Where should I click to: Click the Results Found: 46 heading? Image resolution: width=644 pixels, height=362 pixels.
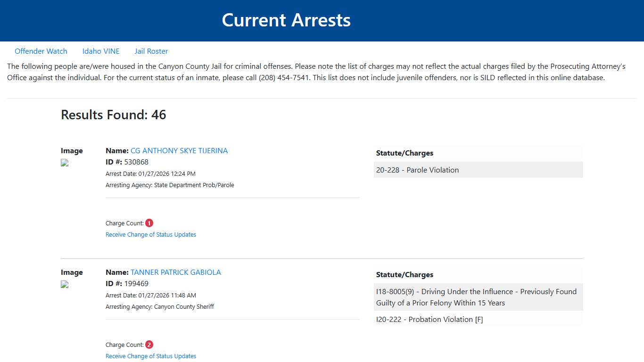pos(113,115)
